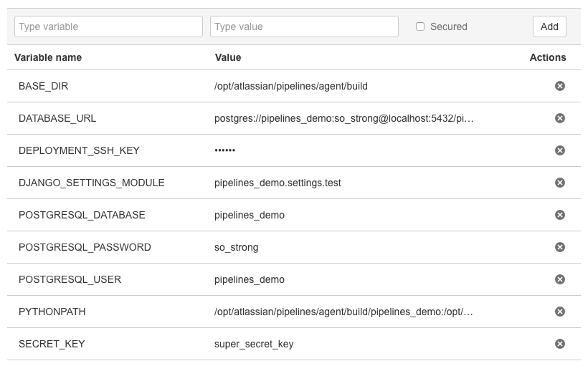Delete the PYTHONPATH variable

click(x=560, y=312)
